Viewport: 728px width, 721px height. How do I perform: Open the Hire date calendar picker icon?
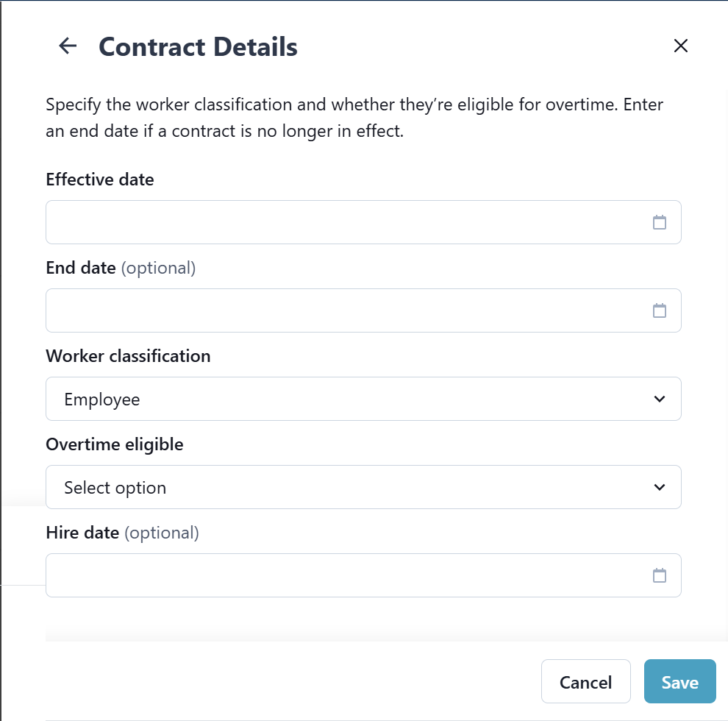[660, 575]
